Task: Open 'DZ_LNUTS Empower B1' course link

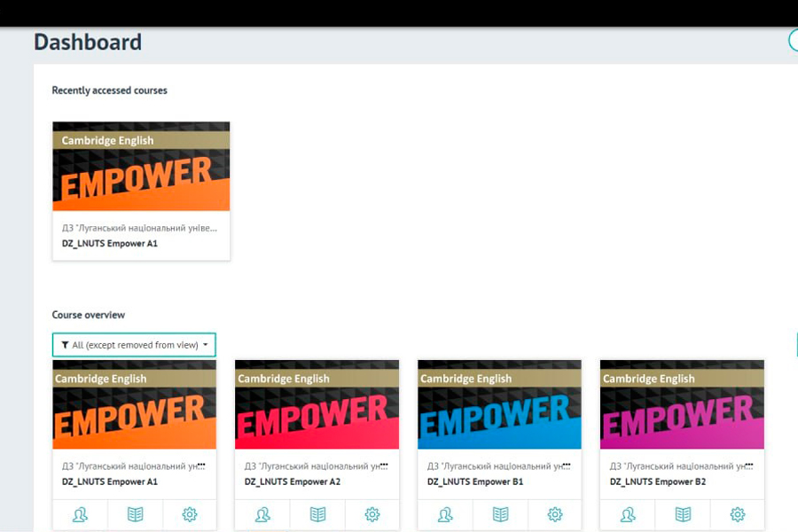Action: (x=475, y=481)
